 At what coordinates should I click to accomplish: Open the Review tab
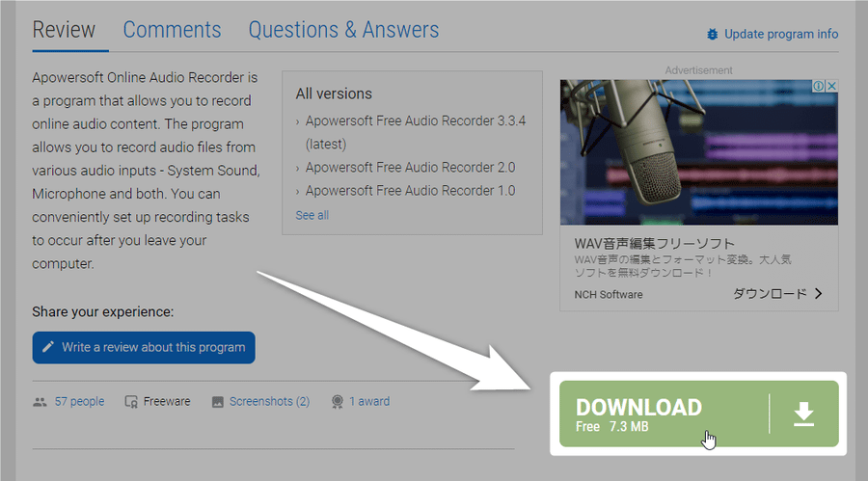[x=64, y=30]
